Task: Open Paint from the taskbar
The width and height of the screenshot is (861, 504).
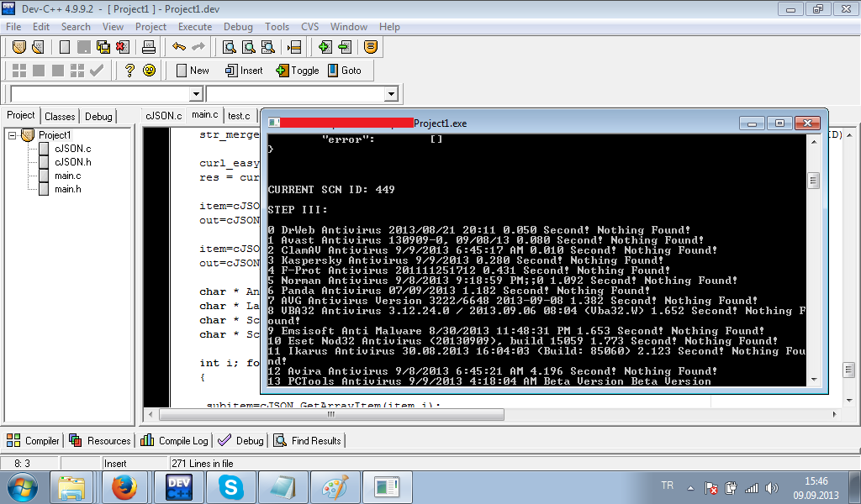Action: click(335, 487)
